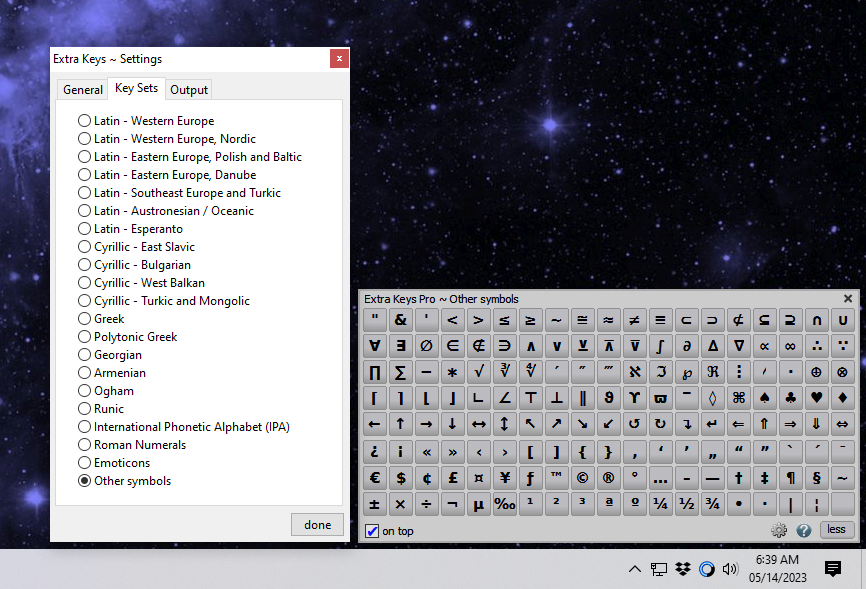Insert the pound sterling symbol

[452, 478]
